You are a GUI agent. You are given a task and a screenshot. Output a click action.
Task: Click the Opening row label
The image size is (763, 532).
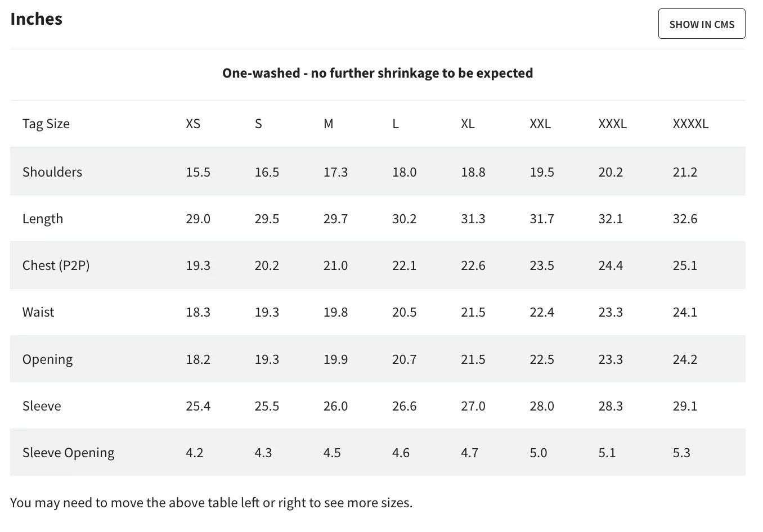(x=47, y=359)
